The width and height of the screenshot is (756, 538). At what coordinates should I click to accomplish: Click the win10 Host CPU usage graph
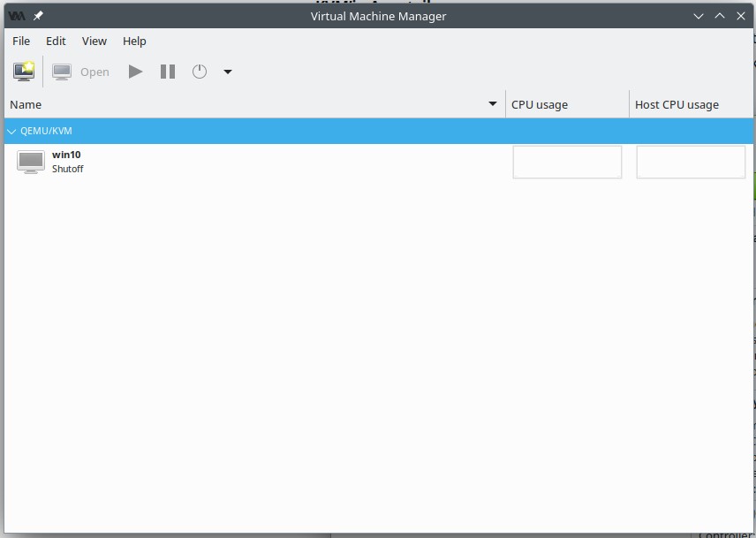[x=691, y=163]
